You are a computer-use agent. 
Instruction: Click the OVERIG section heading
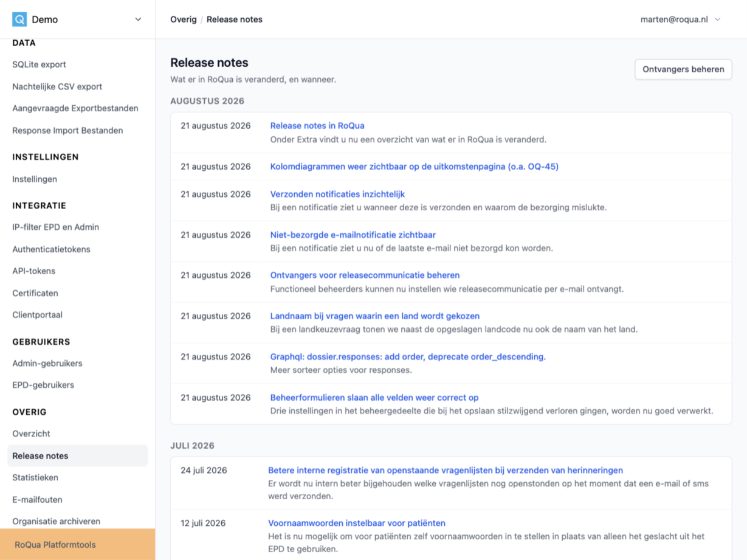(29, 412)
